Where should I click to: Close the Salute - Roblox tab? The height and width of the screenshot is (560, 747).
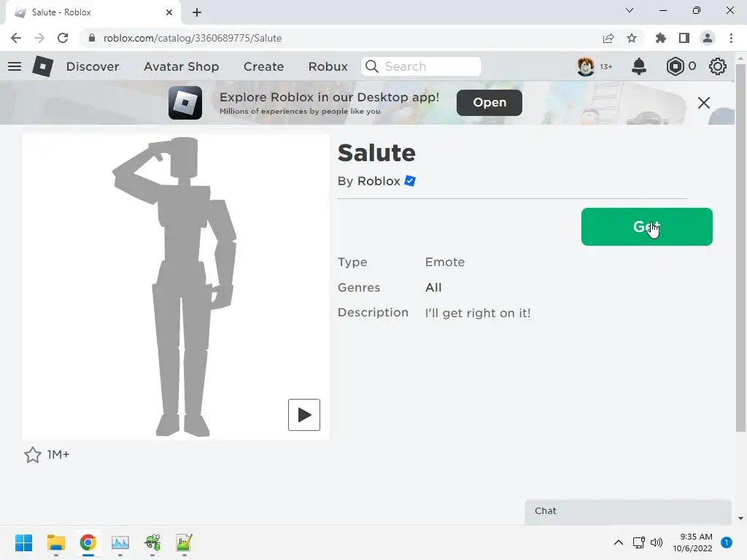169,12
